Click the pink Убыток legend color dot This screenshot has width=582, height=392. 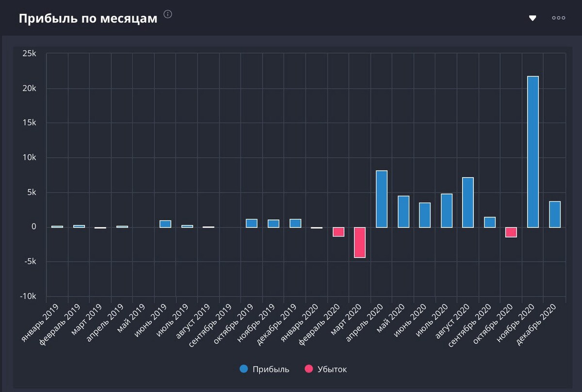[309, 369]
